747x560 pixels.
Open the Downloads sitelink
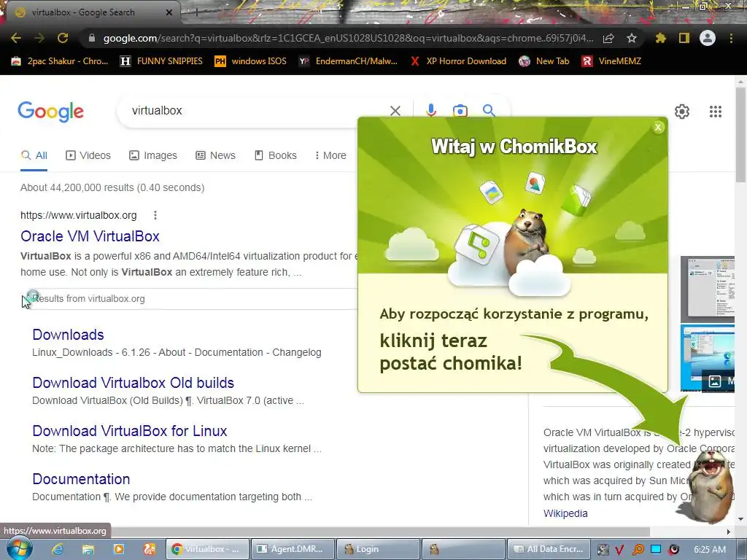[68, 335]
